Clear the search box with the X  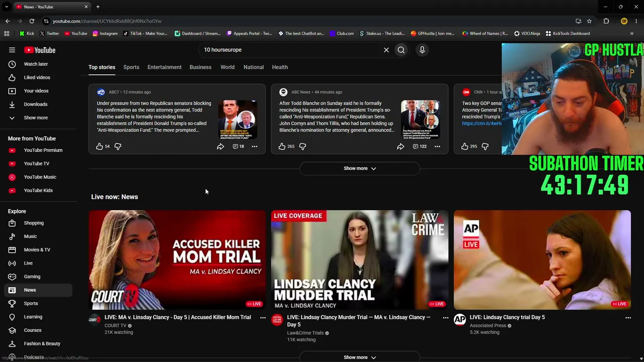pyautogui.click(x=386, y=50)
